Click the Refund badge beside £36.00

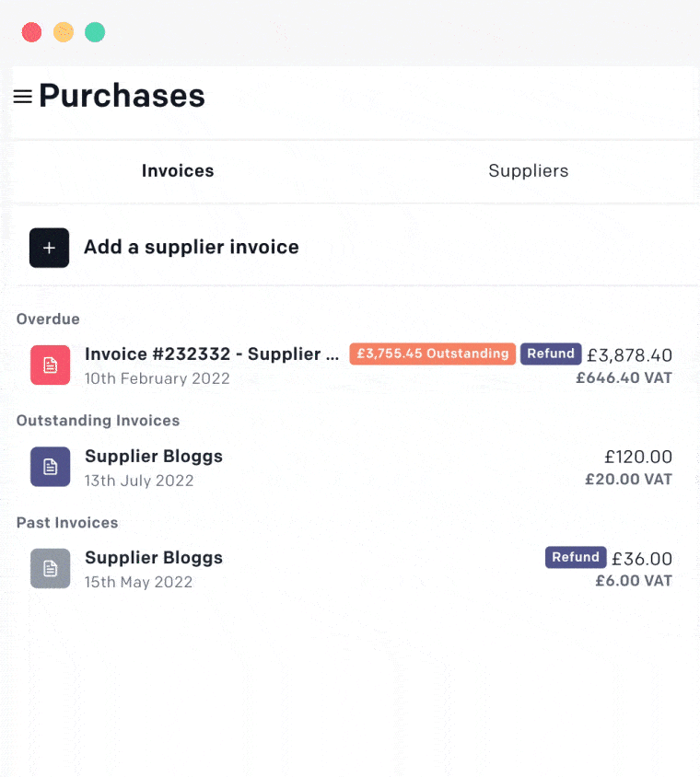tap(576, 558)
